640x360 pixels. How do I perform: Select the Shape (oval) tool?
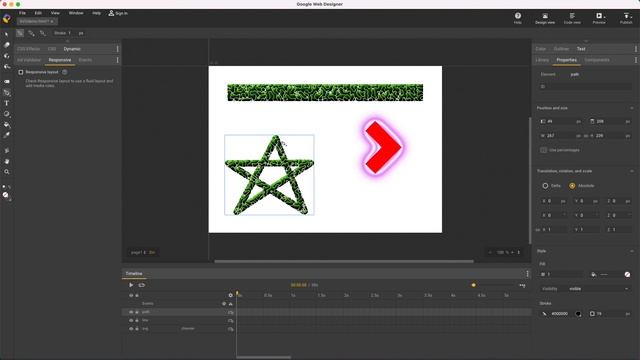click(7, 114)
